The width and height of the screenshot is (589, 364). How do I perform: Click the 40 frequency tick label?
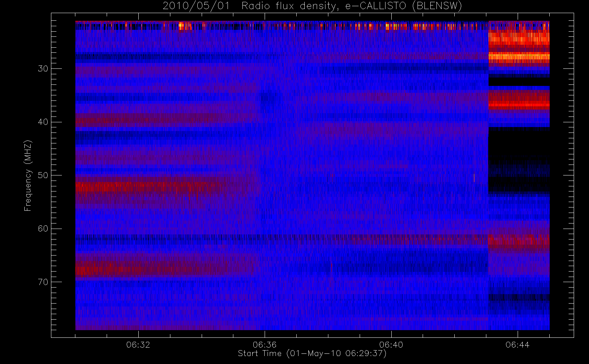coord(43,122)
